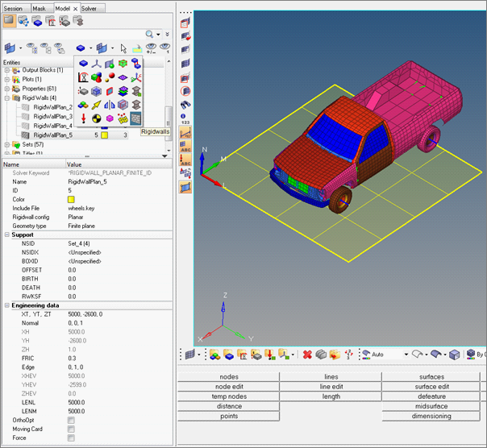Select RigidWallPlan_4 in the tree
Screen dimensions: 487x448
click(52, 126)
